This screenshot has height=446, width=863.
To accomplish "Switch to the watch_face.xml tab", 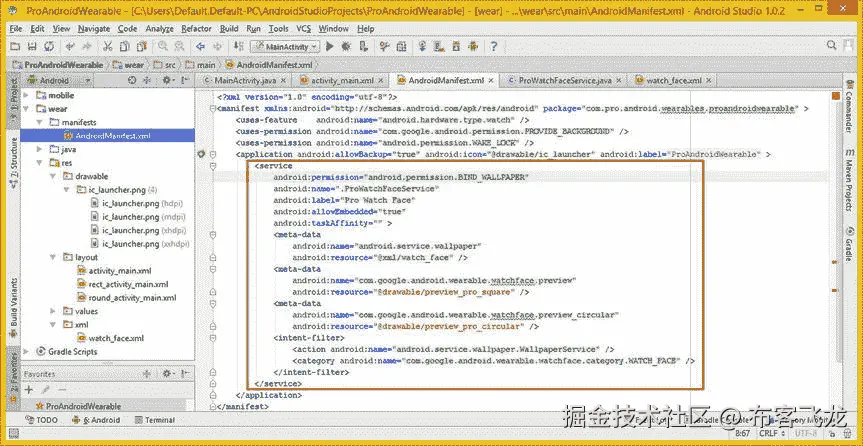I will point(674,80).
